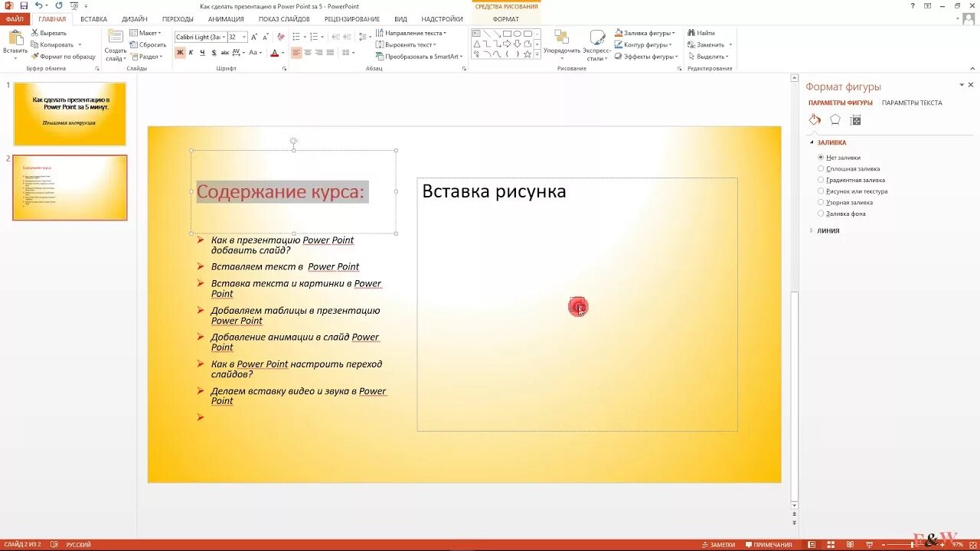Open the ФАЙЛ tab
Screen dimensions: 980x551
pyautogui.click(x=15, y=19)
